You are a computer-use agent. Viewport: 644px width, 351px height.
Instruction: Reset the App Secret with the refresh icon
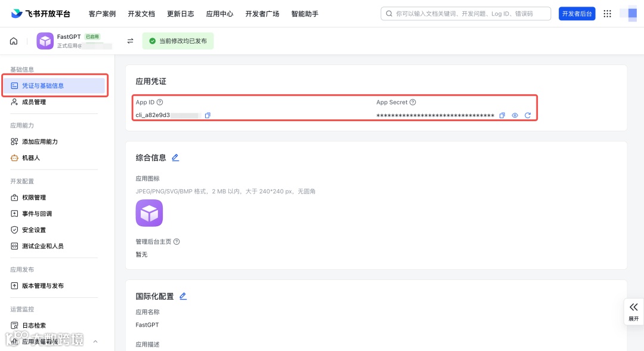coord(528,115)
